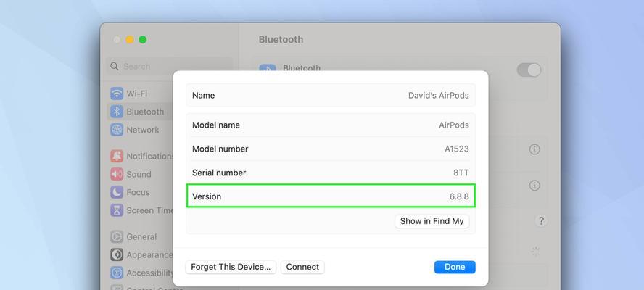Click the Done button
This screenshot has height=290, width=644.
click(455, 267)
